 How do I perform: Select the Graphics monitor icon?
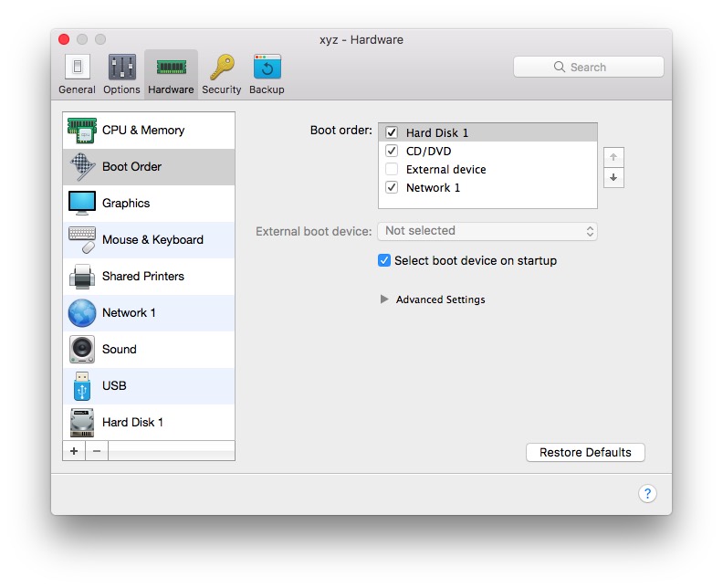click(82, 204)
